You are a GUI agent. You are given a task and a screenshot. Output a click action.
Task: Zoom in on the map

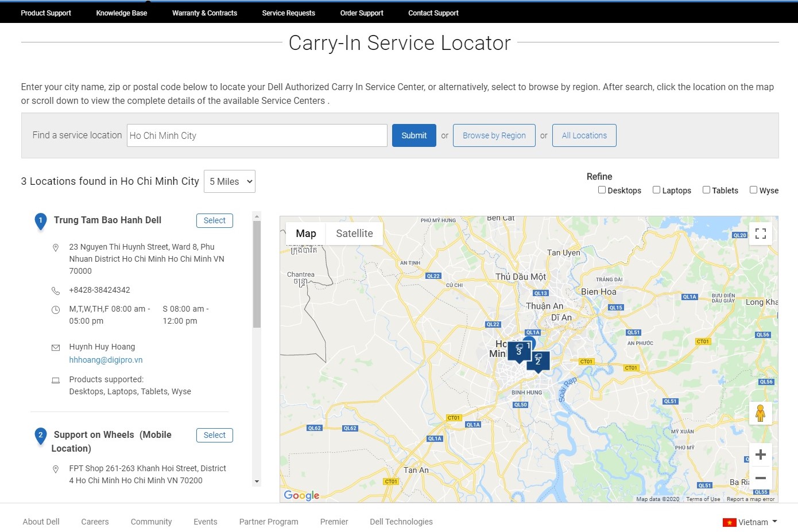coord(761,455)
